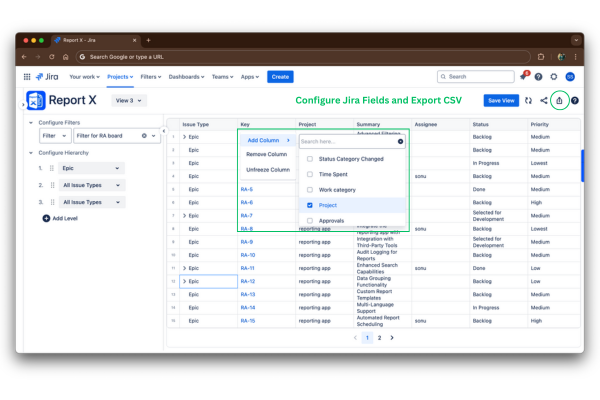The image size is (600, 400).
Task: Open the Report X help icon
Action: click(x=575, y=101)
